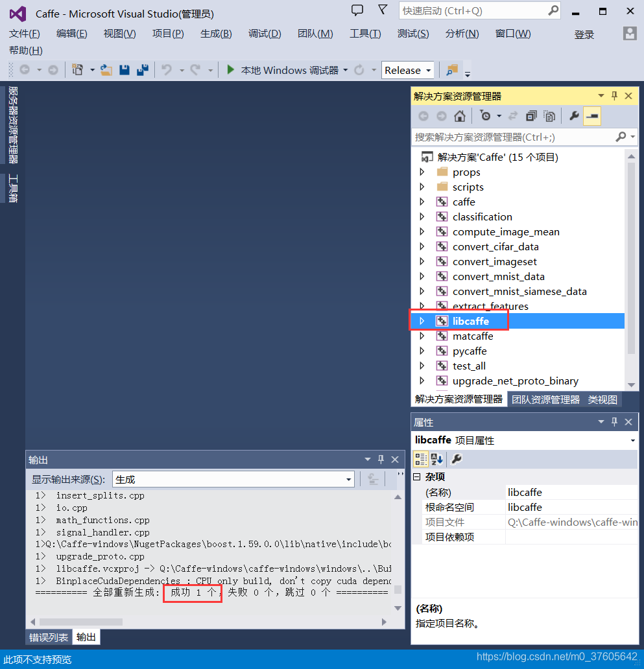Open the 工具箱 side tab
644x669 pixels.
pyautogui.click(x=13, y=188)
